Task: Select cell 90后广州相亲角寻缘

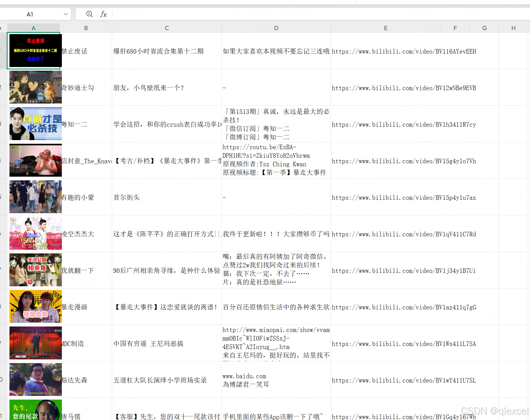Action: (167, 270)
